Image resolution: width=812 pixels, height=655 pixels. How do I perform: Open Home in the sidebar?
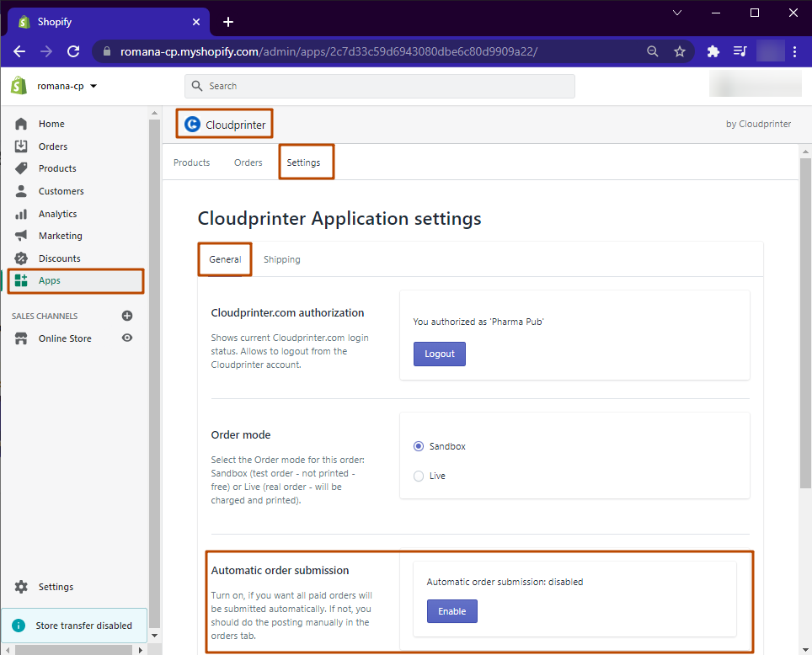(x=51, y=124)
